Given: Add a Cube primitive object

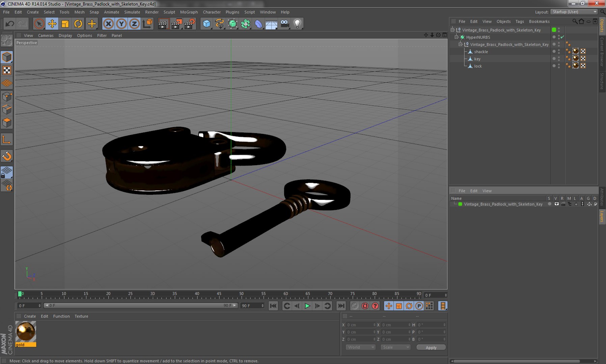Looking at the screenshot, I should click(206, 24).
